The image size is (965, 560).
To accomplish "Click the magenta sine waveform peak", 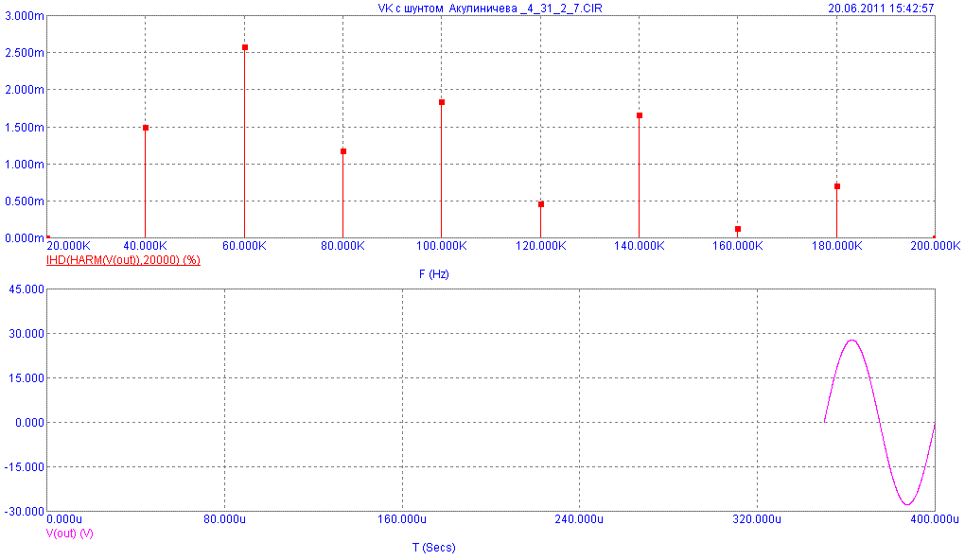I will coord(852,341).
